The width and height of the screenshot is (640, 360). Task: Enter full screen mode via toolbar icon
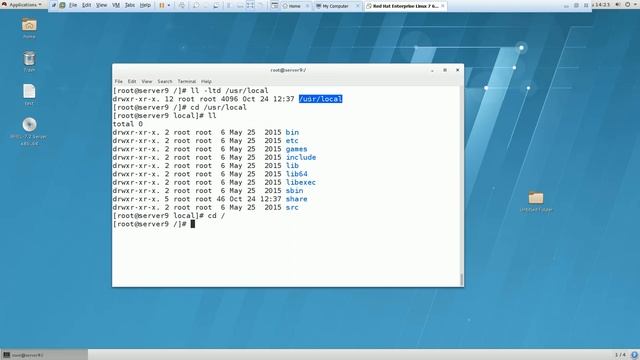point(250,5)
